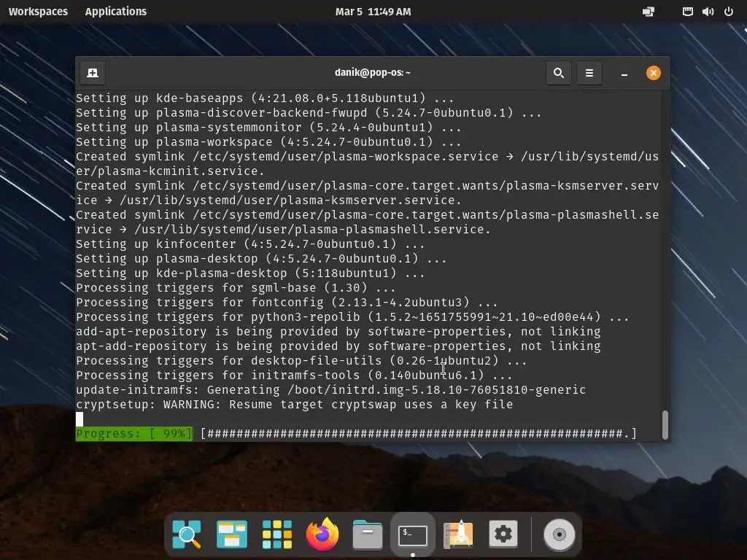Click the 'apt-add-repository is being provided' line
The height and width of the screenshot is (560, 747).
coord(338,346)
